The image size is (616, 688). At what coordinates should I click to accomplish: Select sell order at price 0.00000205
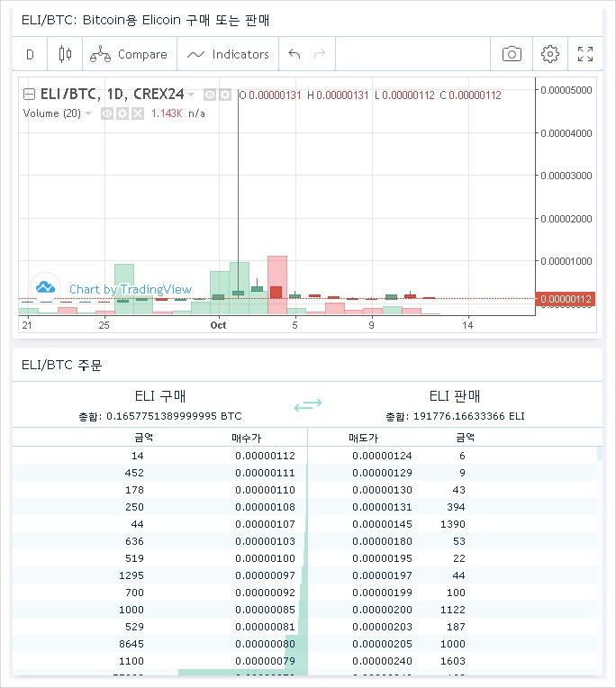point(452,644)
